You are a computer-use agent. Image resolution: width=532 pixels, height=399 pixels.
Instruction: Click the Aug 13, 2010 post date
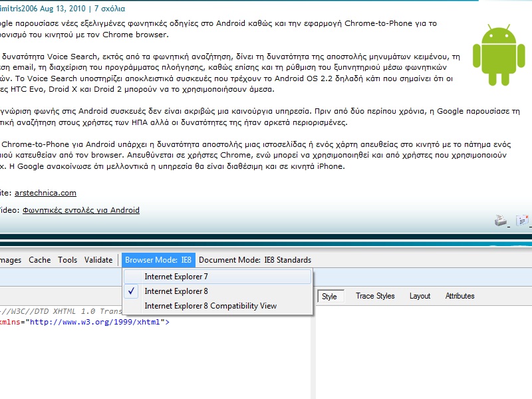click(x=63, y=9)
